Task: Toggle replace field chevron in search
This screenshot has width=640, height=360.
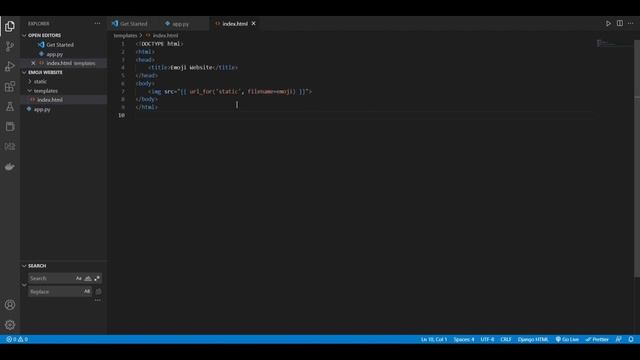Action: tap(24, 285)
